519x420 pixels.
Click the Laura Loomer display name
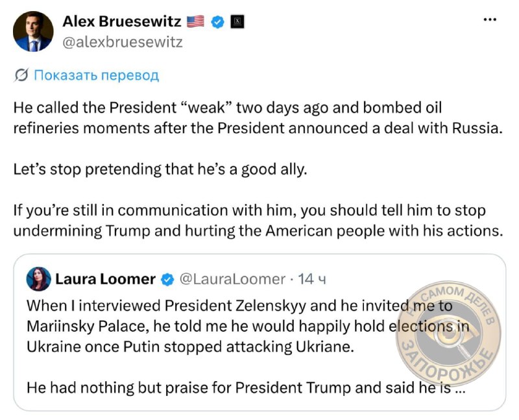tap(105, 279)
